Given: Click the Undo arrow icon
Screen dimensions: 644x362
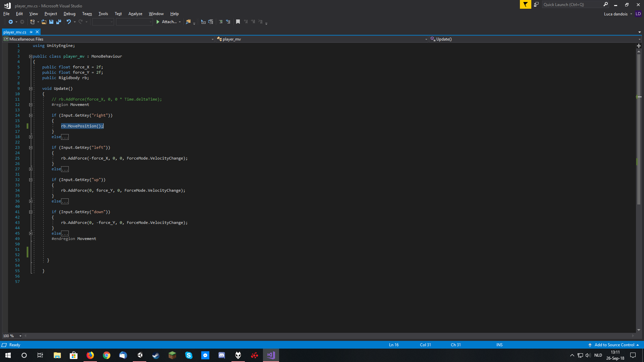Looking at the screenshot, I should coord(68,22).
